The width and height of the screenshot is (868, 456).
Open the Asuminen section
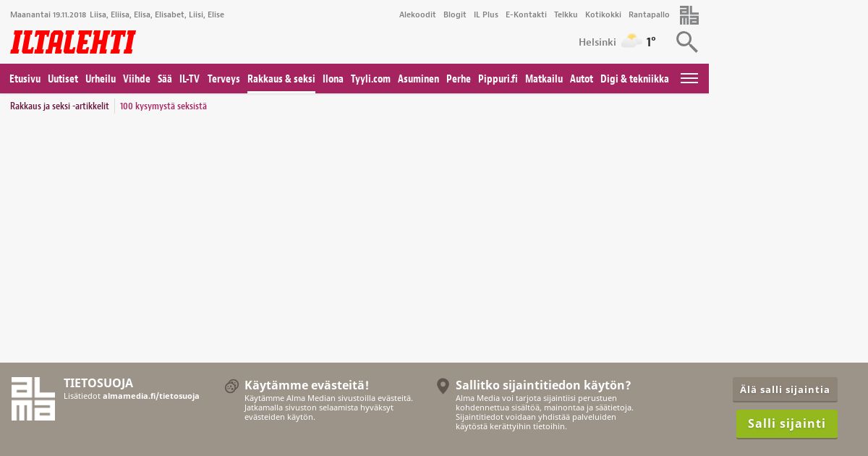[x=418, y=79]
